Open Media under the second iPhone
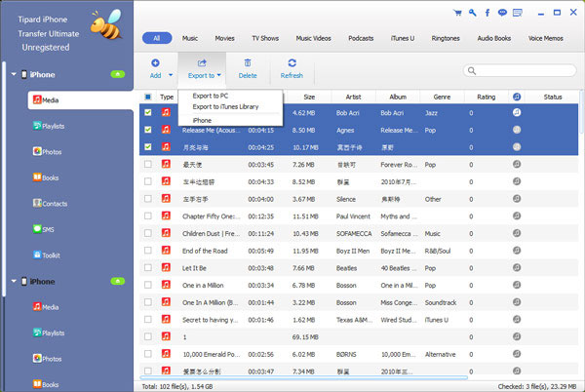The image size is (585, 392). tap(46, 307)
